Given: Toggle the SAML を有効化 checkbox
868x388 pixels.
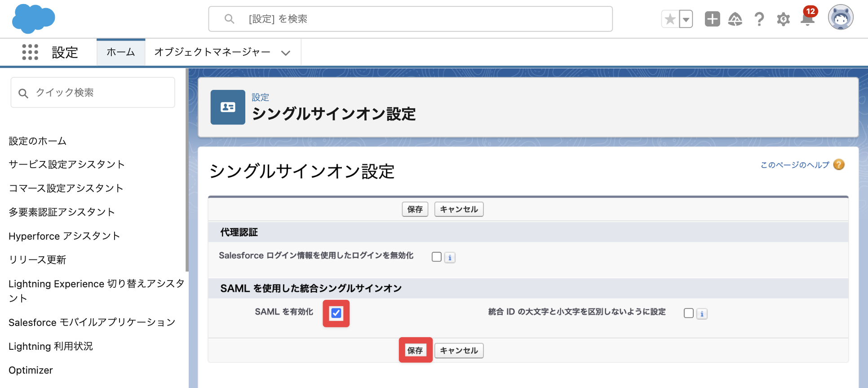Looking at the screenshot, I should coord(336,313).
